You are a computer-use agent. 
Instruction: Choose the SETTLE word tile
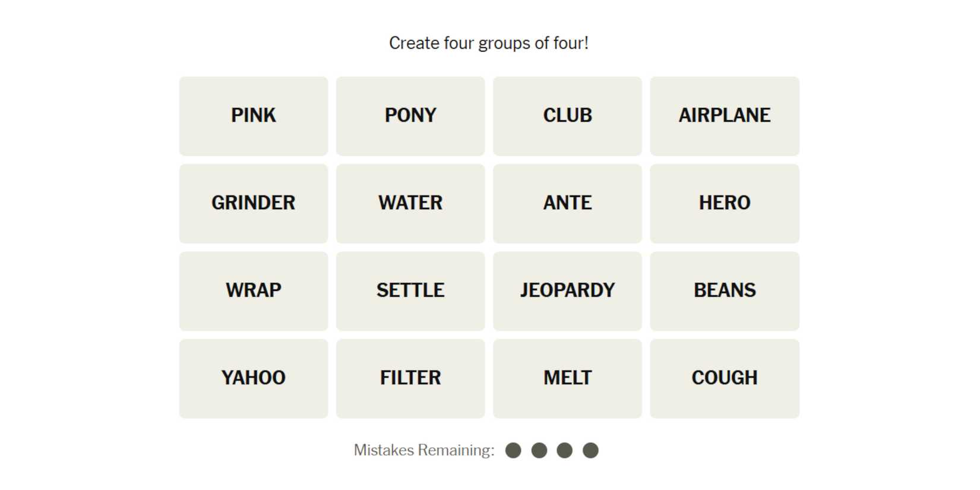tap(410, 290)
